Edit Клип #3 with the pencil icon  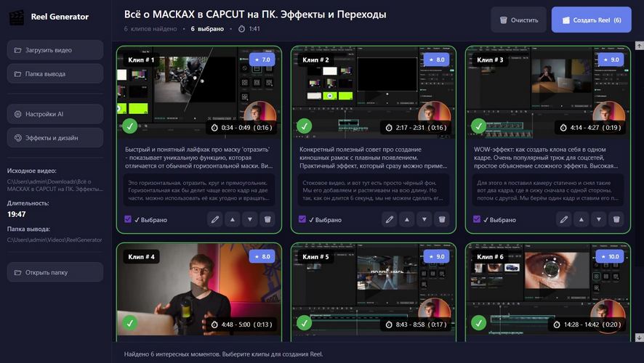(x=564, y=219)
